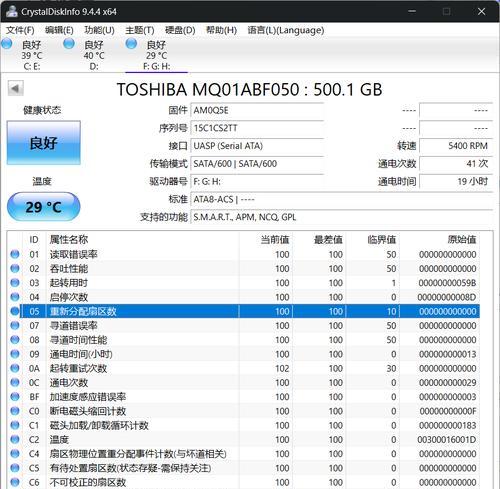This screenshot has width=500, height=489.
Task: Click status orb for attribute 09 通电时间
Action: 15,354
